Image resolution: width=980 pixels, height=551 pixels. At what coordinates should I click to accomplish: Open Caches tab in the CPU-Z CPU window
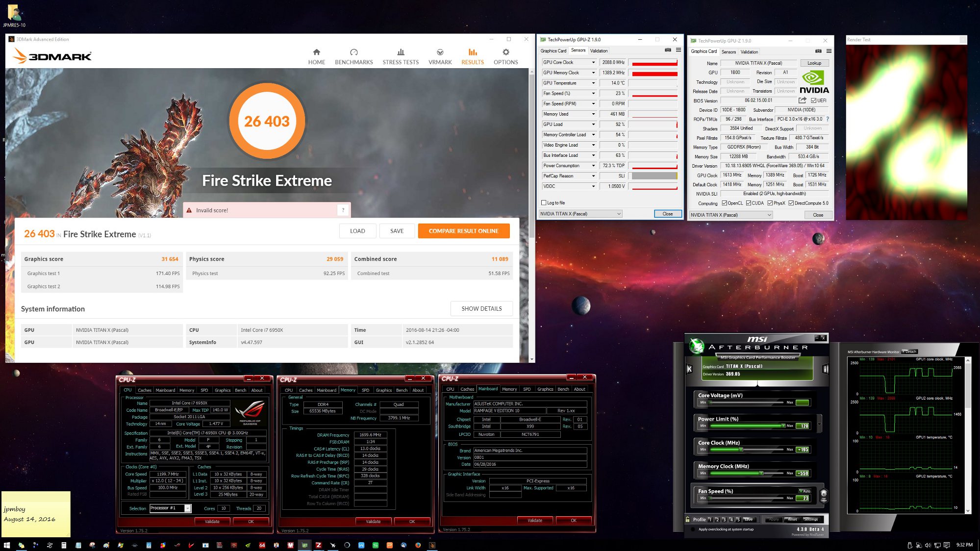145,390
